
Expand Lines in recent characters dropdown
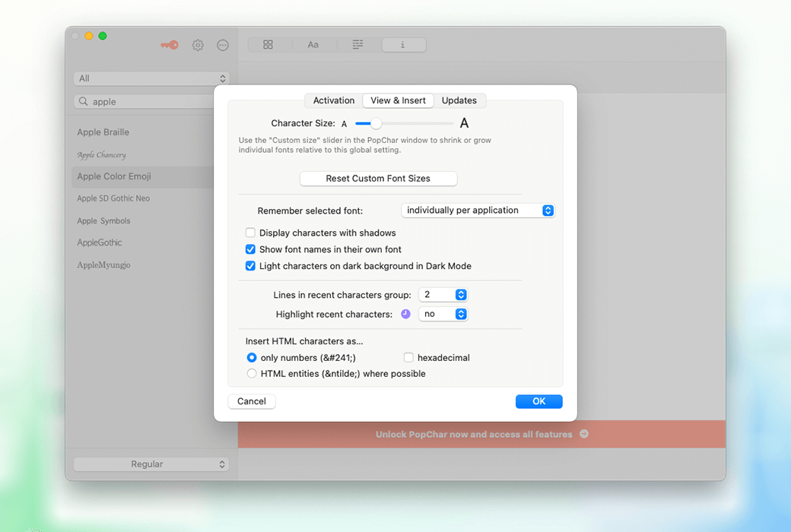click(443, 295)
